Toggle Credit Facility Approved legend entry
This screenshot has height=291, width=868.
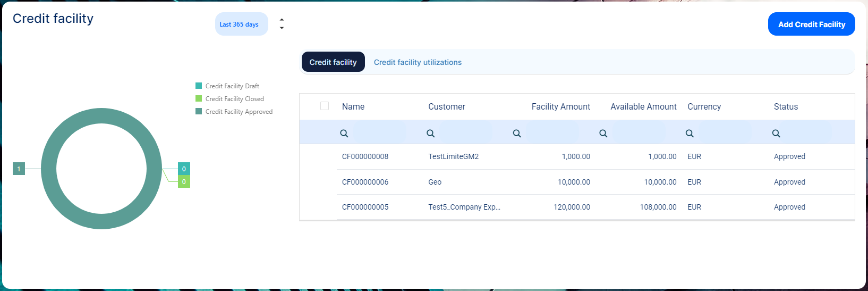(239, 112)
